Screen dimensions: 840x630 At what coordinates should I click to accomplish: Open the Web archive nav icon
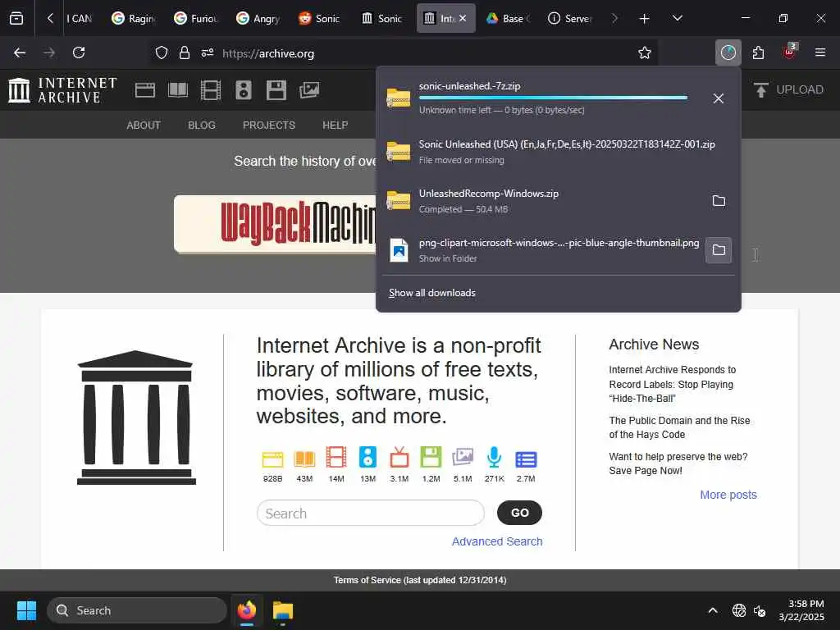click(x=145, y=90)
